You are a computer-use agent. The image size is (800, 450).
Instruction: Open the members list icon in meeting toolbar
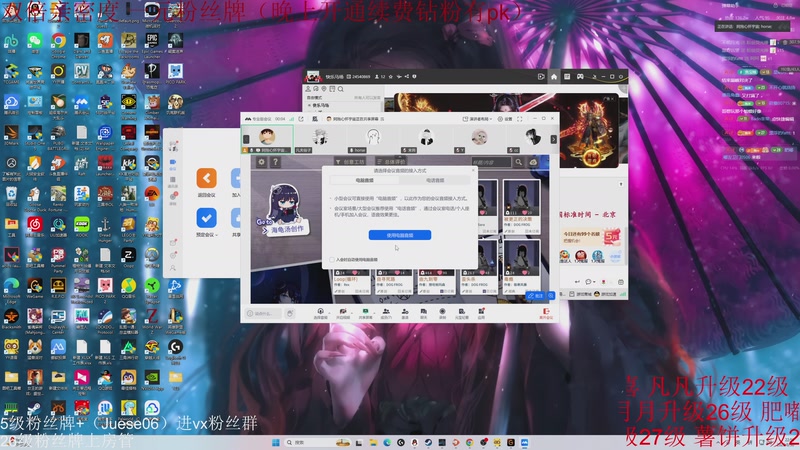pos(386,313)
